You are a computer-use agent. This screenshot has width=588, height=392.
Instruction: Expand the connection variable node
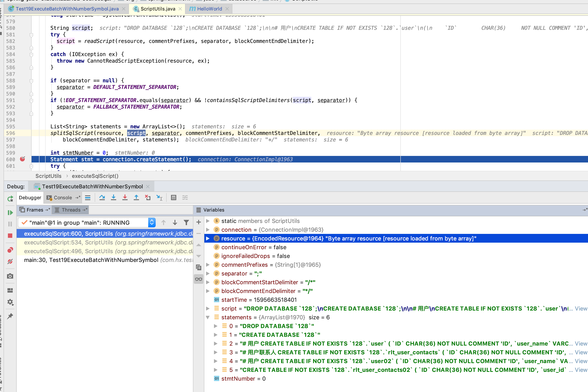208,230
